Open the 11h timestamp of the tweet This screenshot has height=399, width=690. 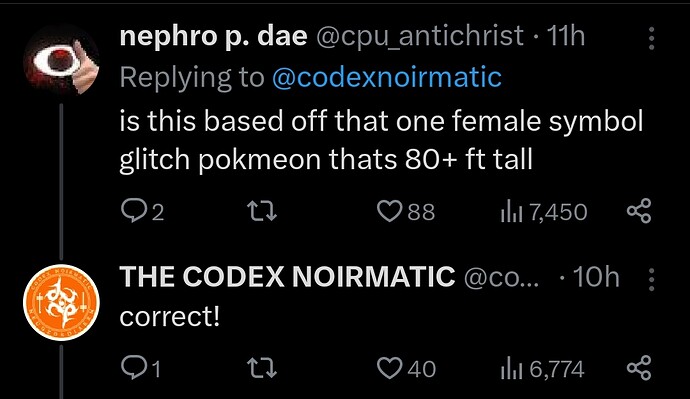point(565,36)
